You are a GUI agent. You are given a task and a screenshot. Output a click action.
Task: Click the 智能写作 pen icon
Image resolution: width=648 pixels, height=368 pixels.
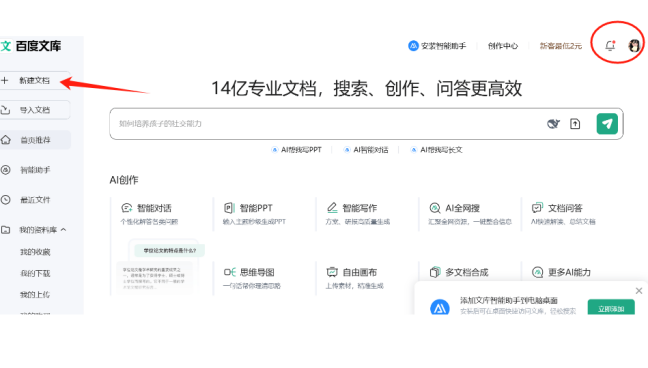(x=332, y=208)
